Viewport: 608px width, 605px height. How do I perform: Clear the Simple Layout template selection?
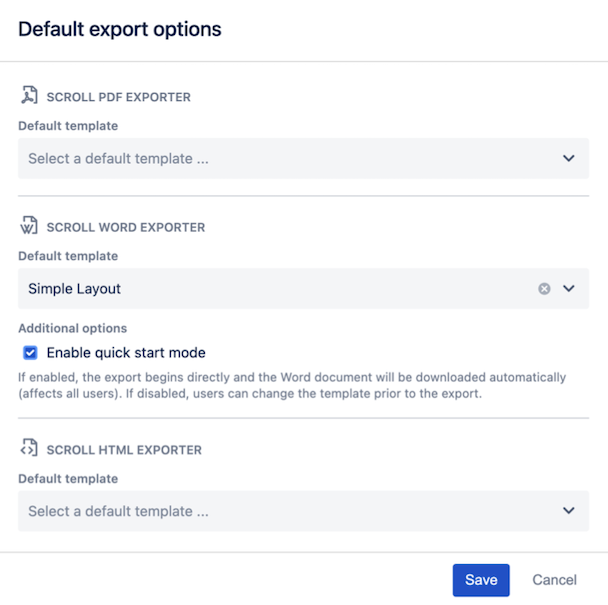[x=544, y=289]
